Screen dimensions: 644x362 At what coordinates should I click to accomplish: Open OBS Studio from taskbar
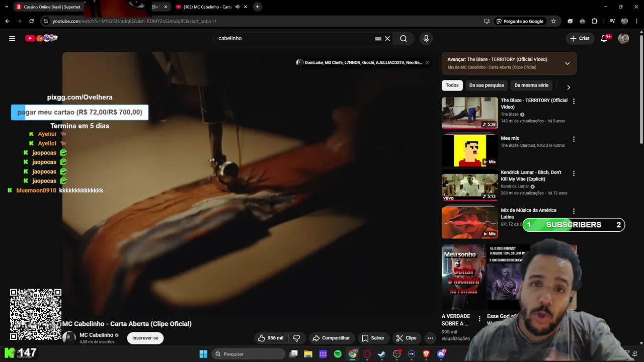pyautogui.click(x=397, y=354)
